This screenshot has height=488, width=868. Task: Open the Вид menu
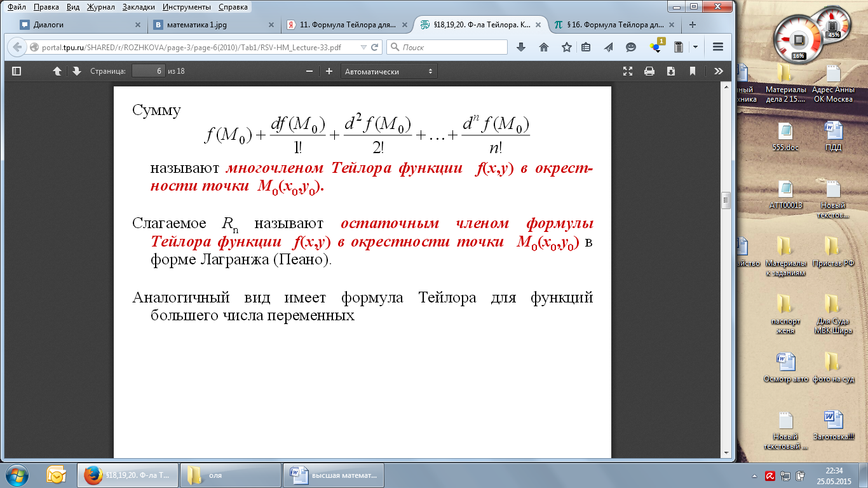72,8
